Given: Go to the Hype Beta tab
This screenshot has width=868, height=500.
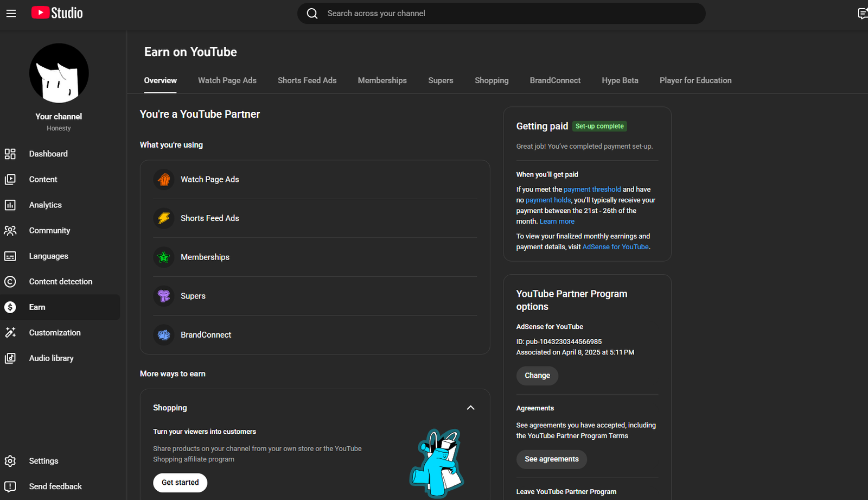Looking at the screenshot, I should click(620, 80).
